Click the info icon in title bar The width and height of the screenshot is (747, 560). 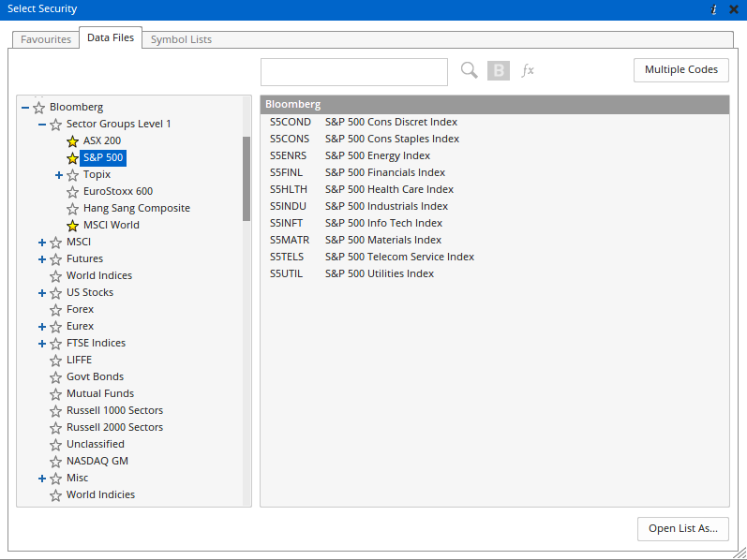click(713, 9)
